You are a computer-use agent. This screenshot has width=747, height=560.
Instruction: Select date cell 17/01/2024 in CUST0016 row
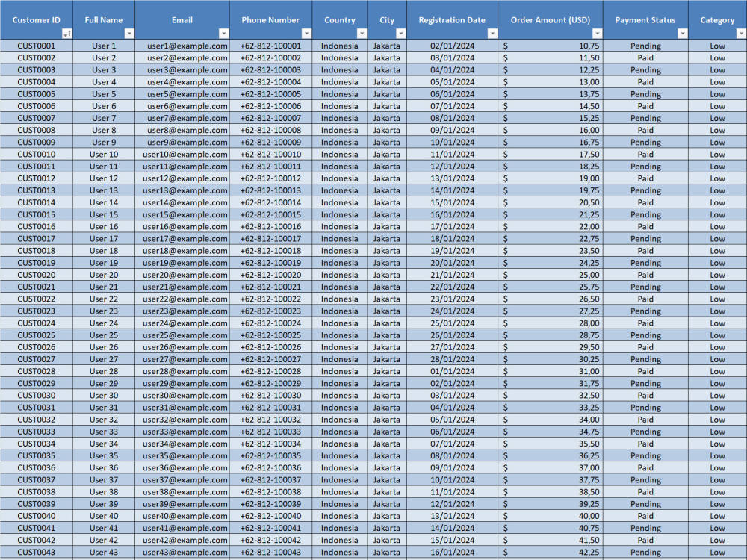pyautogui.click(x=452, y=227)
